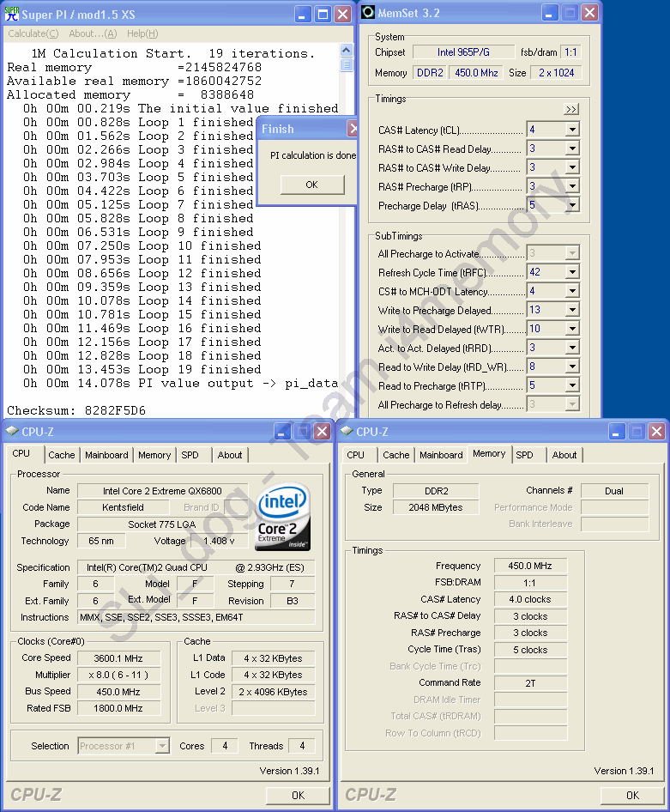
Task: Minimize the left CPU-Z window
Action: pos(282,432)
